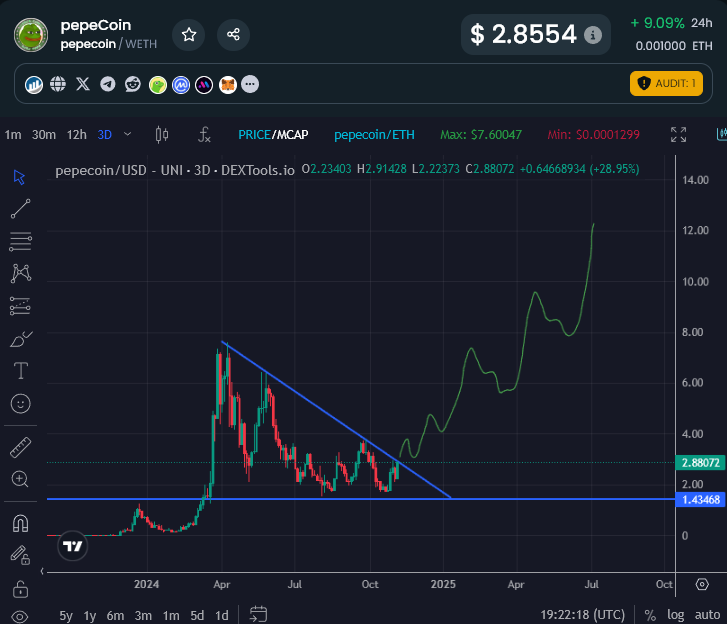Click the 1.43468 horizontal line price label
Image resolution: width=727 pixels, height=624 pixels.
[x=701, y=499]
